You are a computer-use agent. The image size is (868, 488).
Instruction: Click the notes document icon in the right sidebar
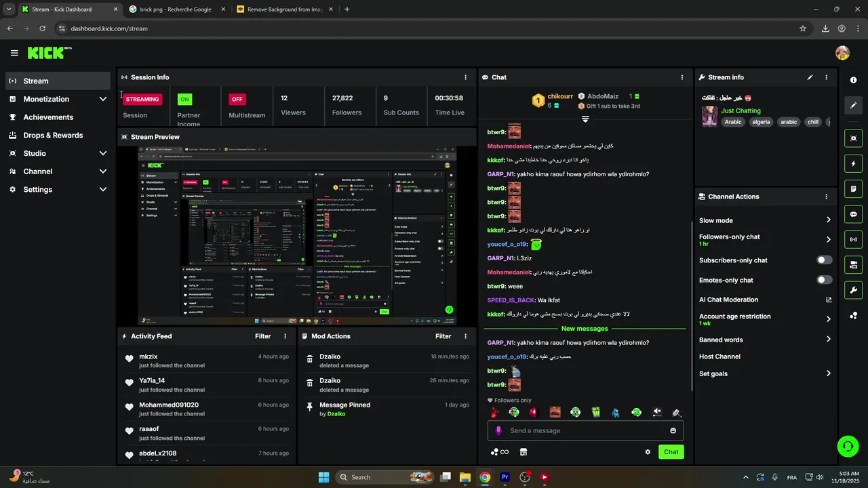coord(853,188)
